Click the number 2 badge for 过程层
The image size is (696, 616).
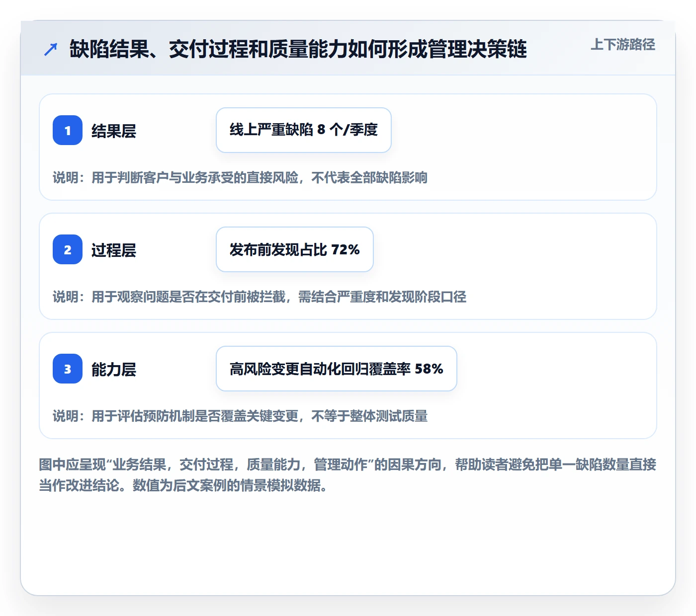point(68,249)
